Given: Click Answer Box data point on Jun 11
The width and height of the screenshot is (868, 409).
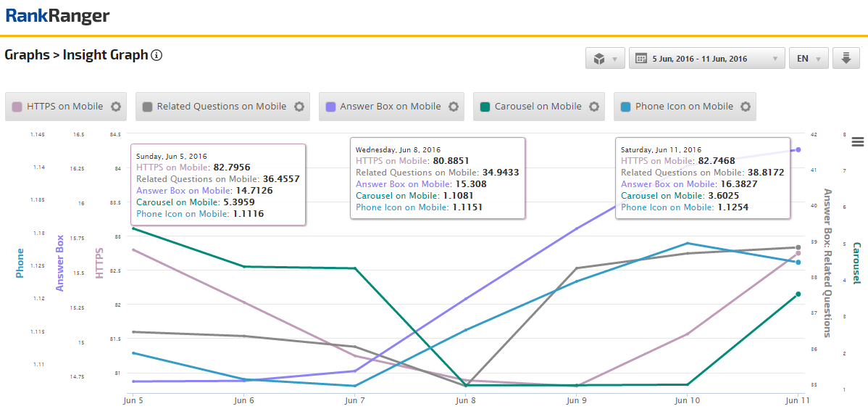Looking at the screenshot, I should point(798,149).
